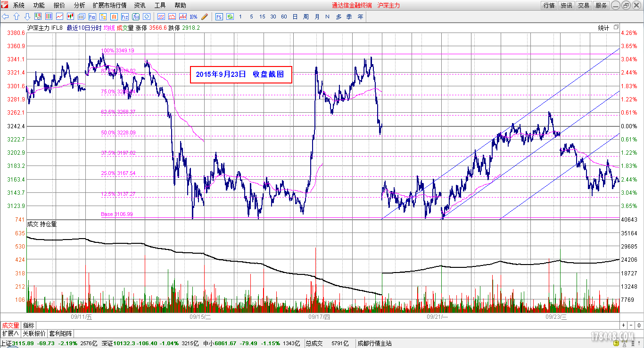
Task: Click the up arrow toolbar icon
Action: (x=17, y=17)
